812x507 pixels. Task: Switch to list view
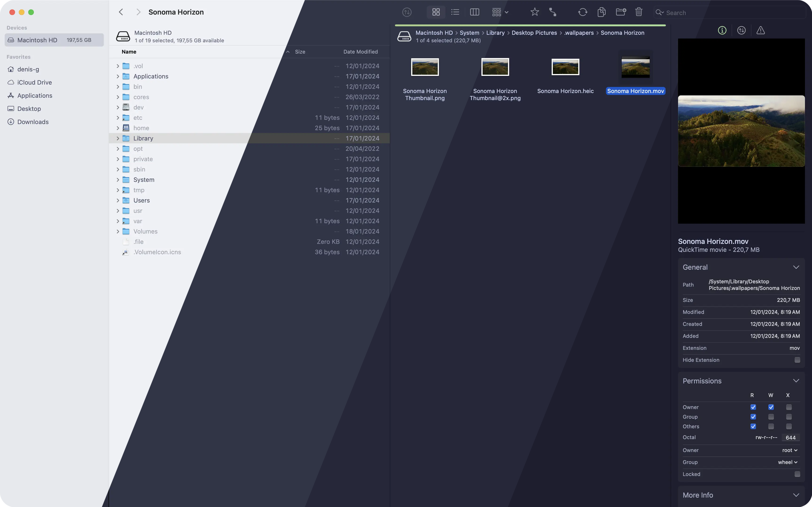[455, 12]
